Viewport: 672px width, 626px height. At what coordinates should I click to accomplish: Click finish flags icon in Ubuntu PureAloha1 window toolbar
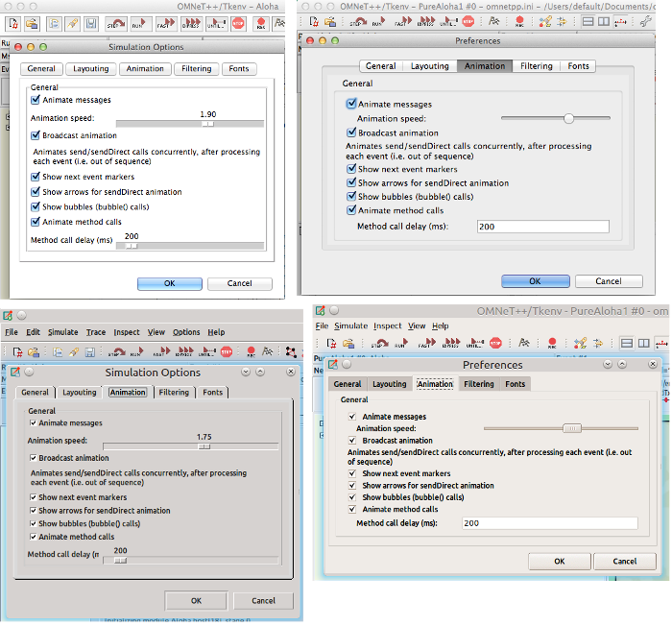(524, 343)
